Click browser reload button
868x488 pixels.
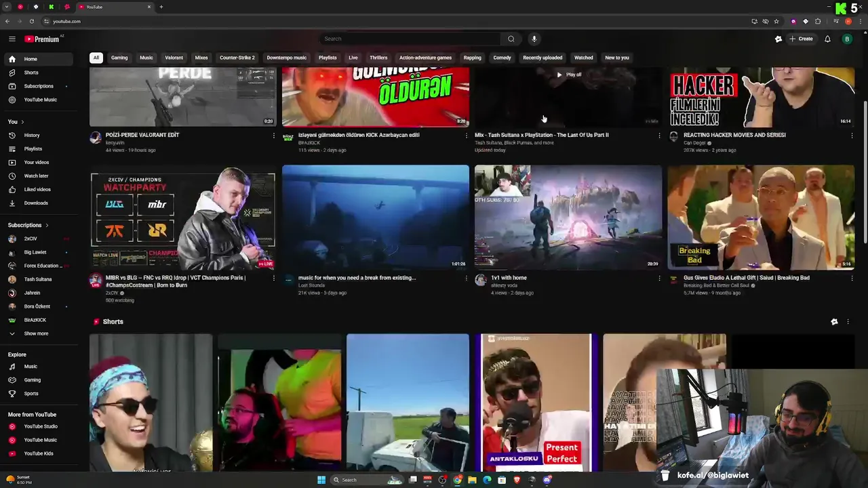31,21
